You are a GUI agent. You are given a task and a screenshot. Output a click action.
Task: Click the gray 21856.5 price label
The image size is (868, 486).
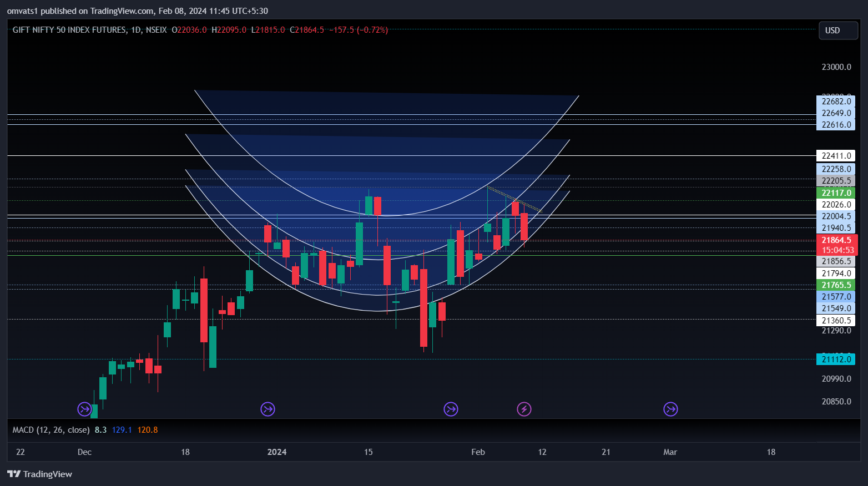[x=836, y=261]
